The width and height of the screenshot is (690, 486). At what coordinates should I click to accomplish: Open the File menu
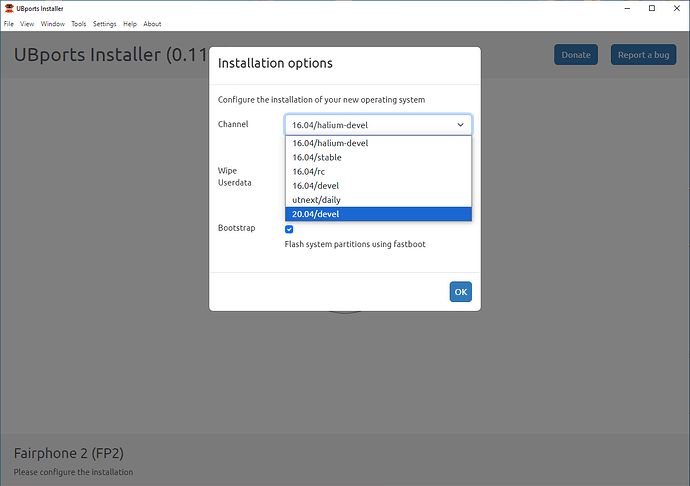(9, 24)
